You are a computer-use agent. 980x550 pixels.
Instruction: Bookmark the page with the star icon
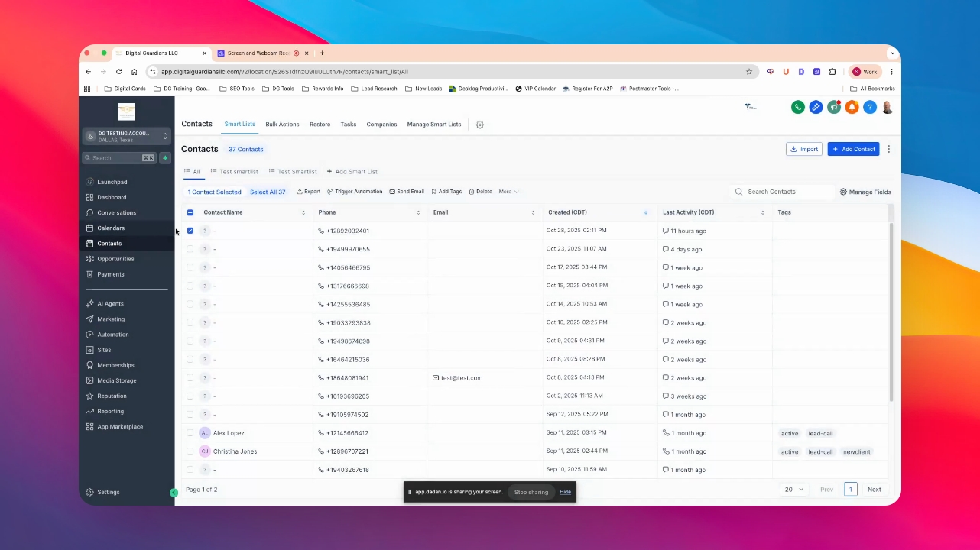(x=749, y=72)
